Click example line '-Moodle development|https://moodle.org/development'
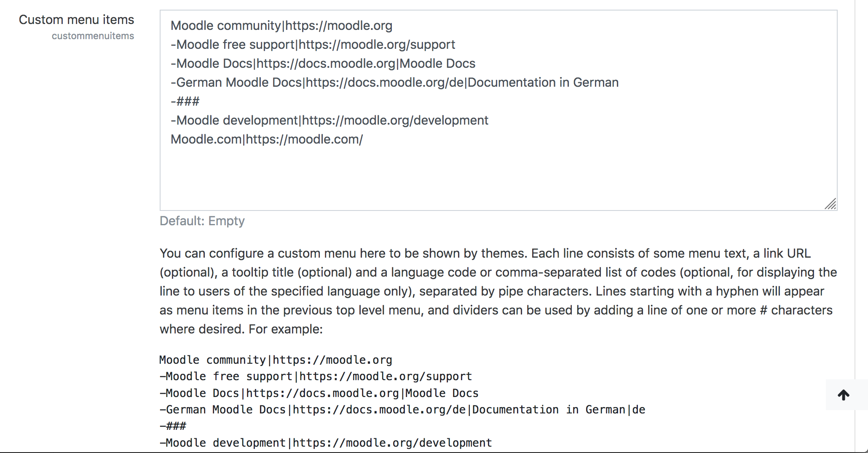This screenshot has width=868, height=453. pos(326,443)
